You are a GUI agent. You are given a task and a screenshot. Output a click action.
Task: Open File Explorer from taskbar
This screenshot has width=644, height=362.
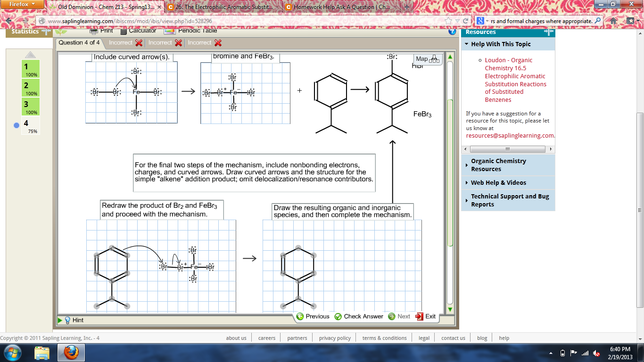click(42, 352)
